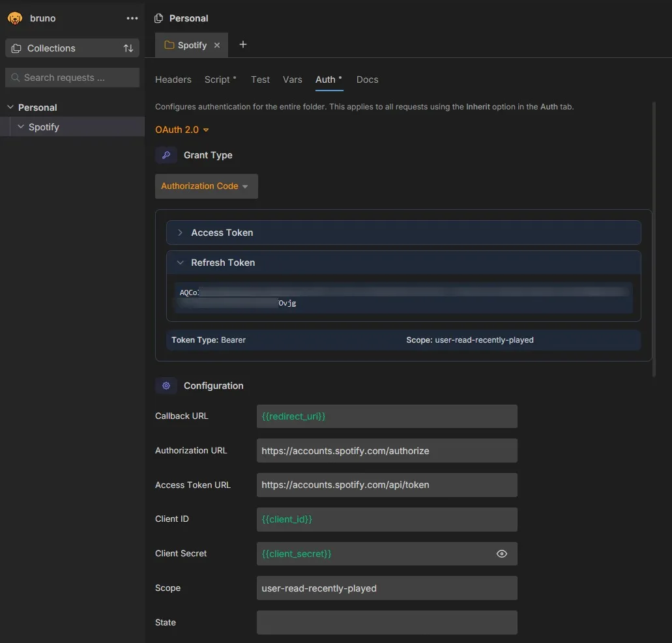Click the collections sort arrows icon
672x643 pixels.
(128, 48)
